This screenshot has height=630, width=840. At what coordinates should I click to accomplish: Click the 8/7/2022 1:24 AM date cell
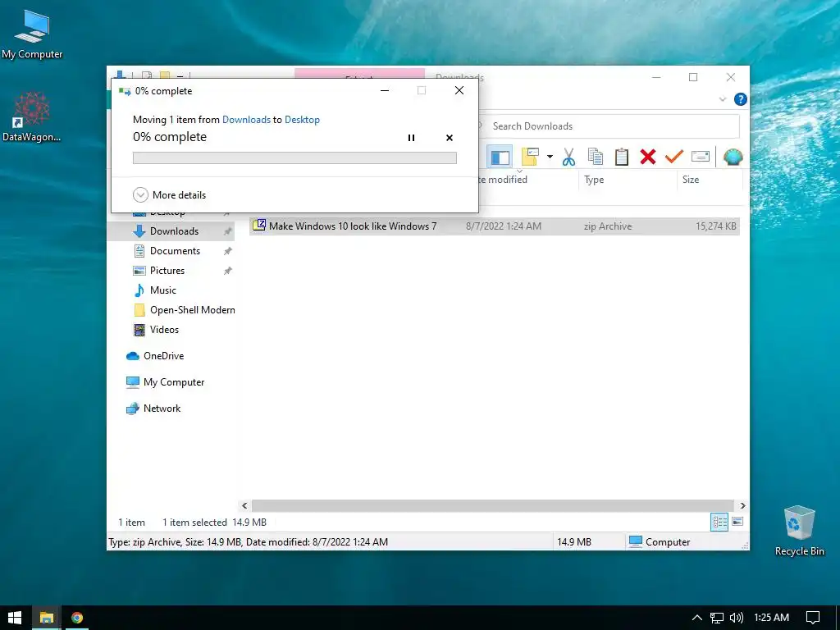click(504, 226)
